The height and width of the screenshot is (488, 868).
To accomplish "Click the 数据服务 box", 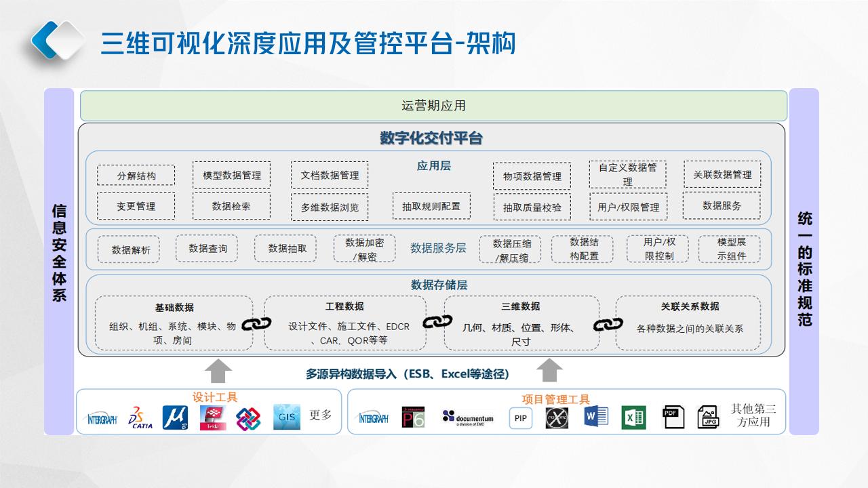I will click(722, 205).
